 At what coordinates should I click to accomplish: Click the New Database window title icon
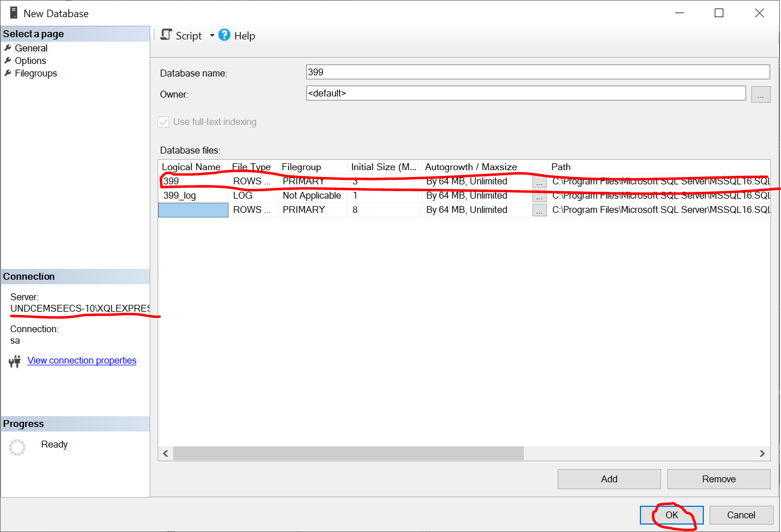coord(14,13)
